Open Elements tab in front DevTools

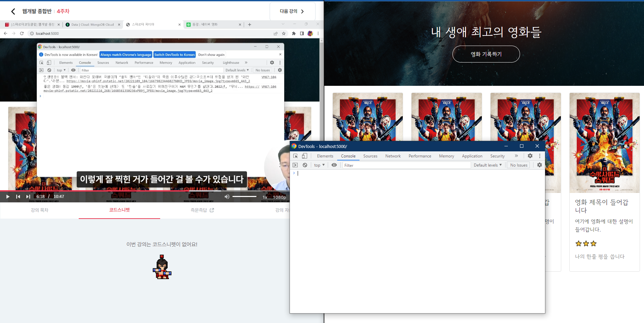(x=325, y=156)
